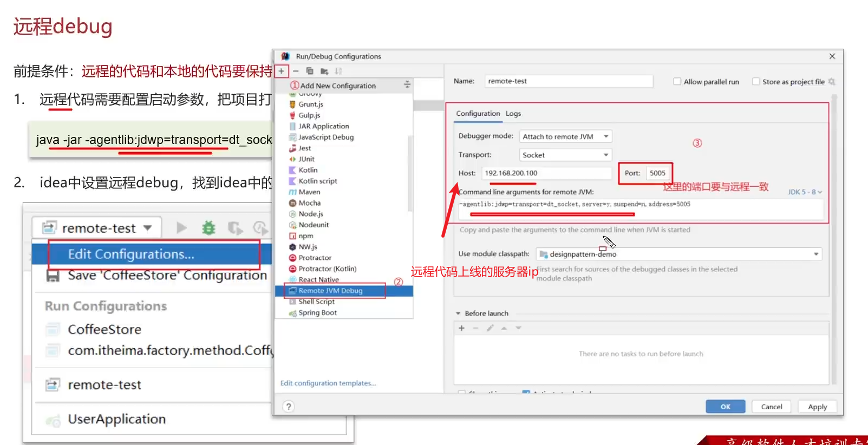This screenshot has width=868, height=445.
Task: Click the help question mark icon
Action: point(289,407)
